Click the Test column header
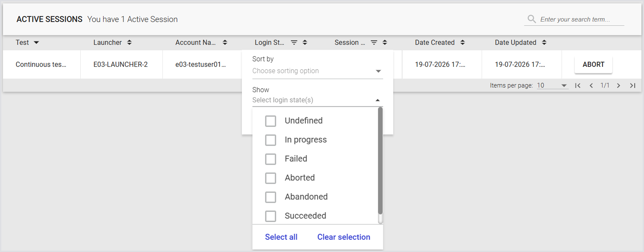This screenshot has width=644, height=252. point(22,43)
